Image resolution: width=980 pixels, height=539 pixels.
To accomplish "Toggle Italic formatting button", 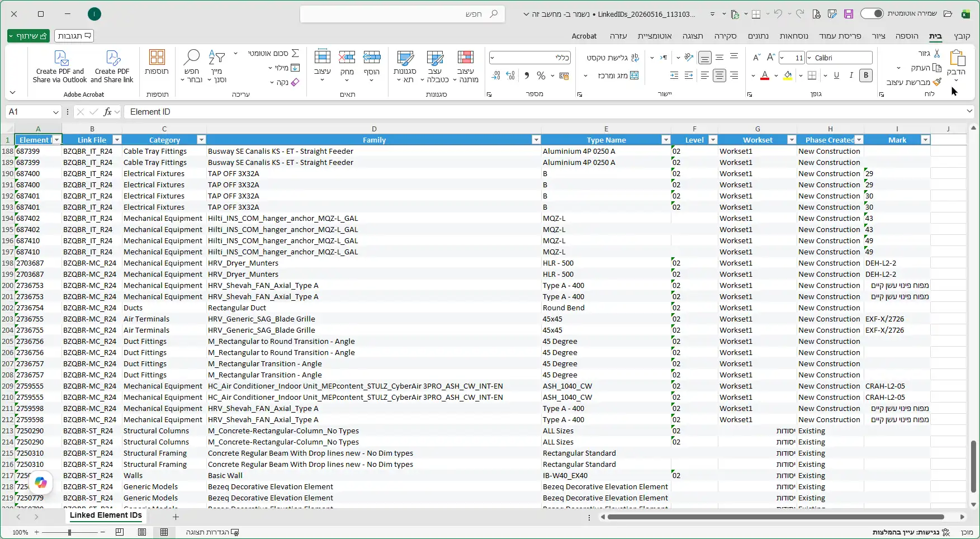I will [x=851, y=75].
